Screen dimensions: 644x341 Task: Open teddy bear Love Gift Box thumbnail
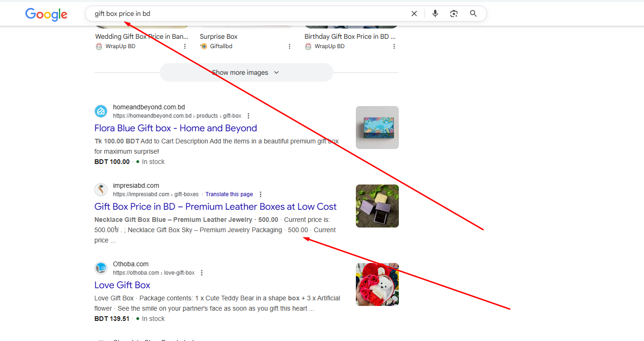[x=377, y=284]
